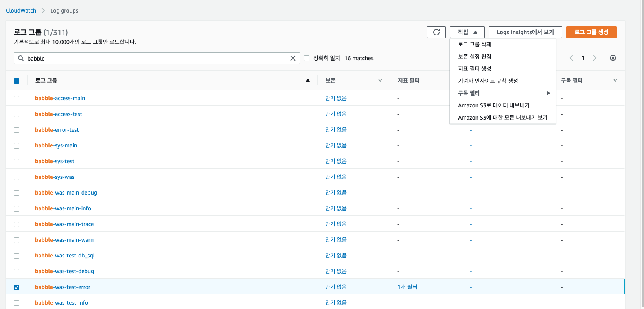Click the Log groups breadcrumb text
This screenshot has width=644, height=309.
point(64,11)
